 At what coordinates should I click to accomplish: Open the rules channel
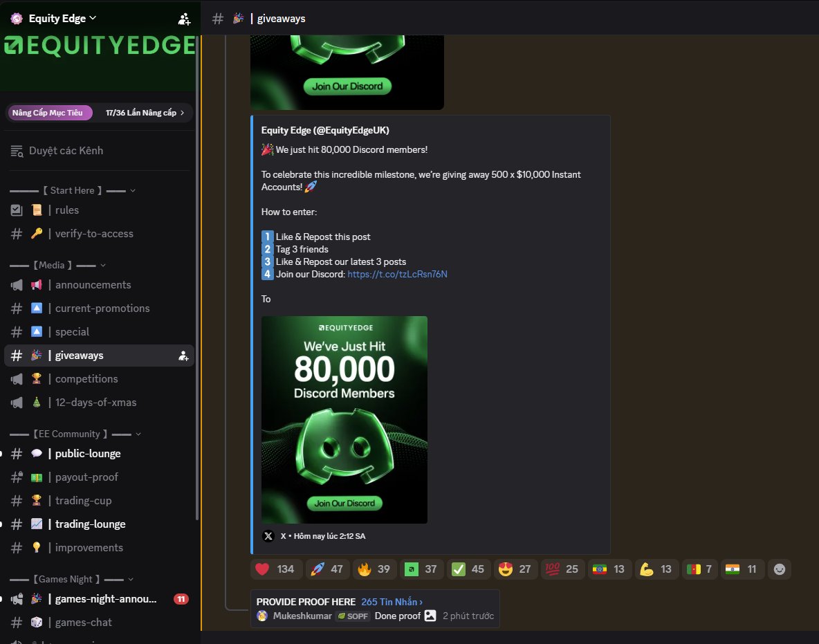(x=99, y=210)
